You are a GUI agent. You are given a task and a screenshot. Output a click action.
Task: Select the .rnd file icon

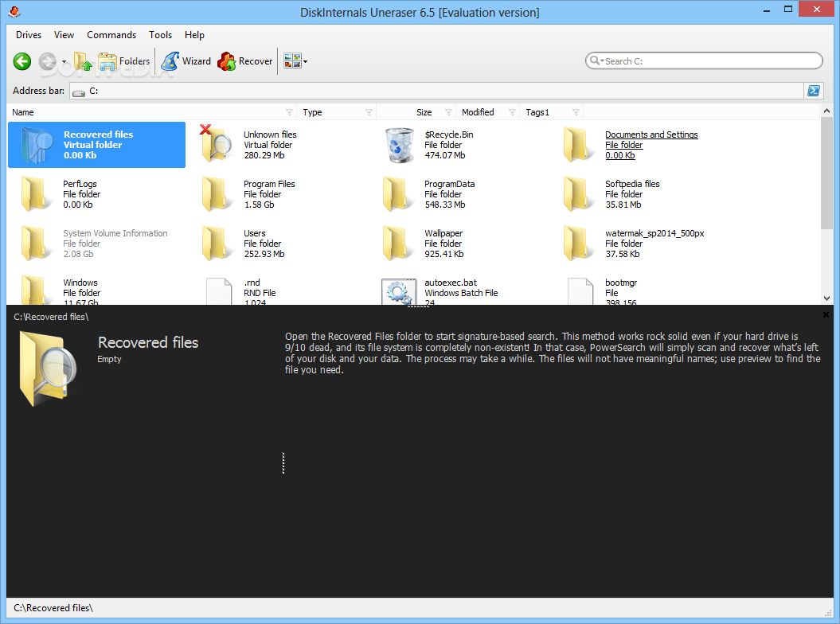click(x=219, y=291)
